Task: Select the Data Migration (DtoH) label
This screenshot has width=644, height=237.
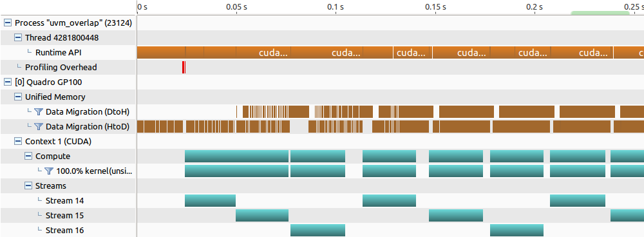Action: point(88,111)
